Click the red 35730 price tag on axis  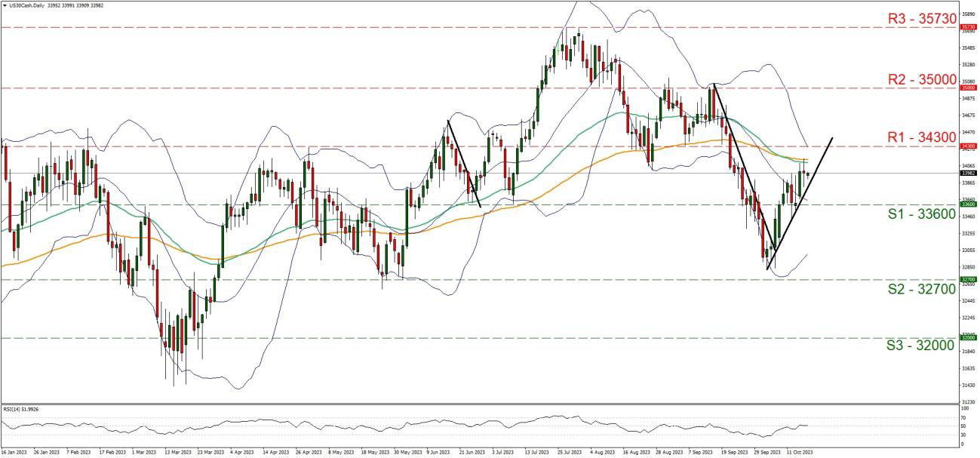(969, 27)
